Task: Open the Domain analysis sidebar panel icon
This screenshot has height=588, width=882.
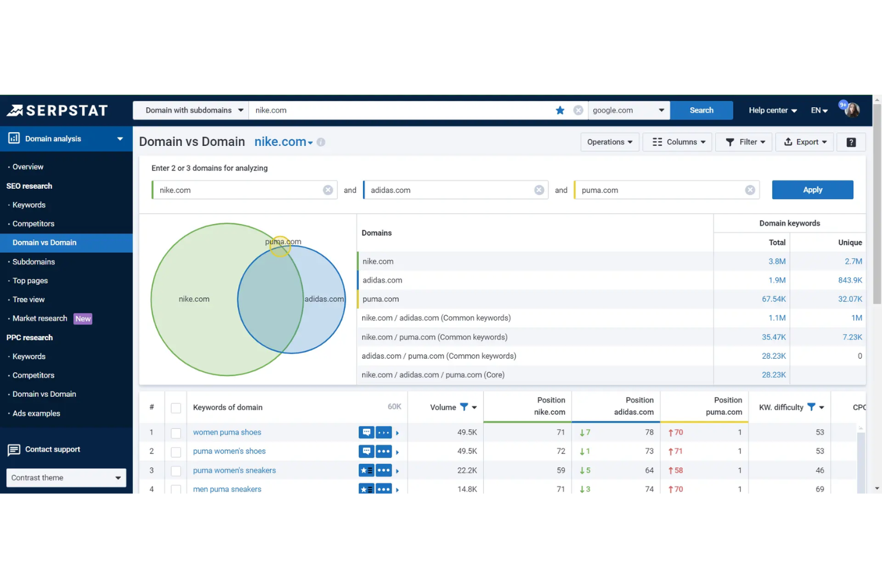Action: coord(14,138)
